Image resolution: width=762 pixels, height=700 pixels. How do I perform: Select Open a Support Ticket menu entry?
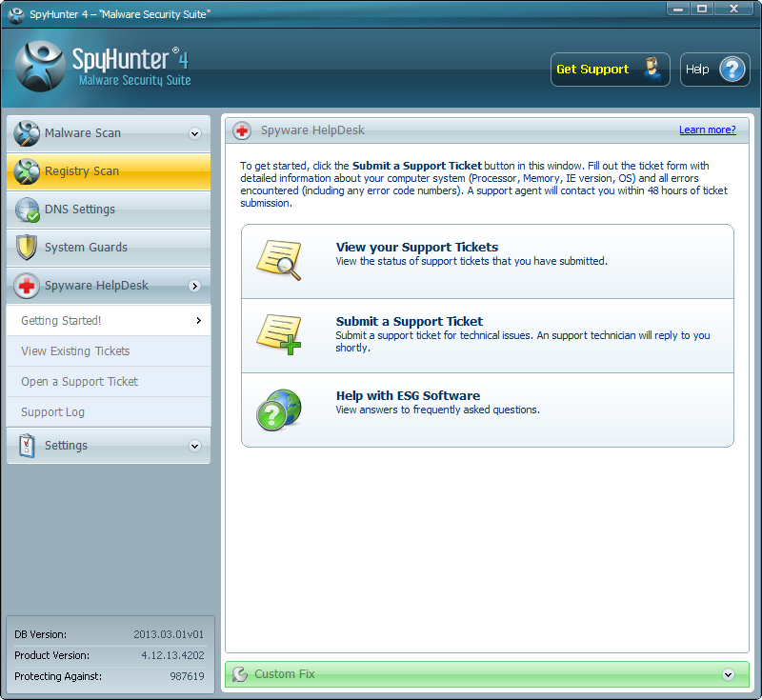click(x=79, y=382)
